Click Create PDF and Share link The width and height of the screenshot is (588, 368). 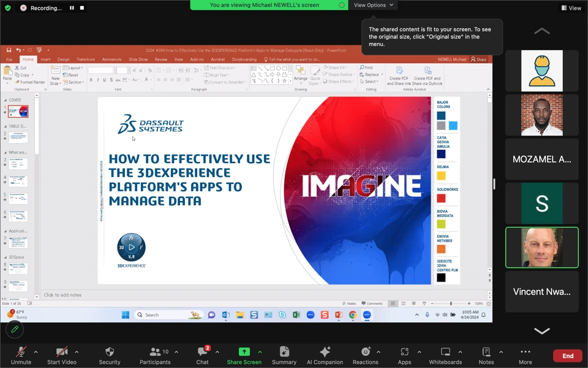pos(399,76)
